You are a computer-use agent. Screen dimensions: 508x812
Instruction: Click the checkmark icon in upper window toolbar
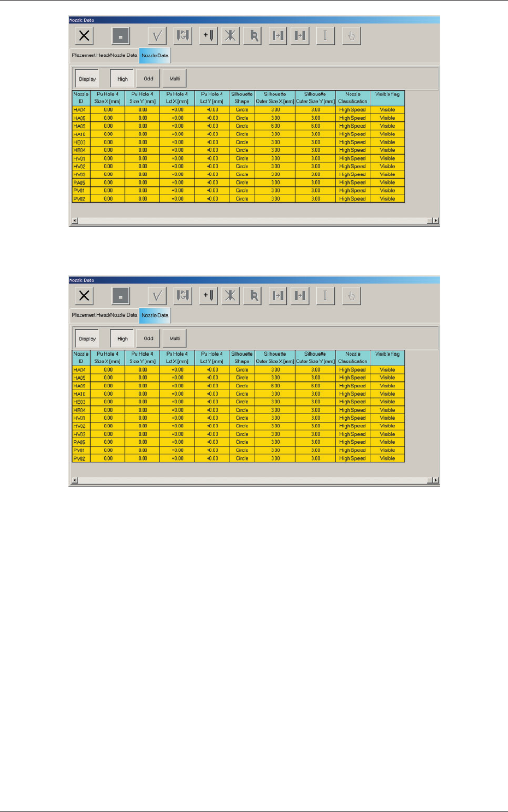click(x=157, y=36)
